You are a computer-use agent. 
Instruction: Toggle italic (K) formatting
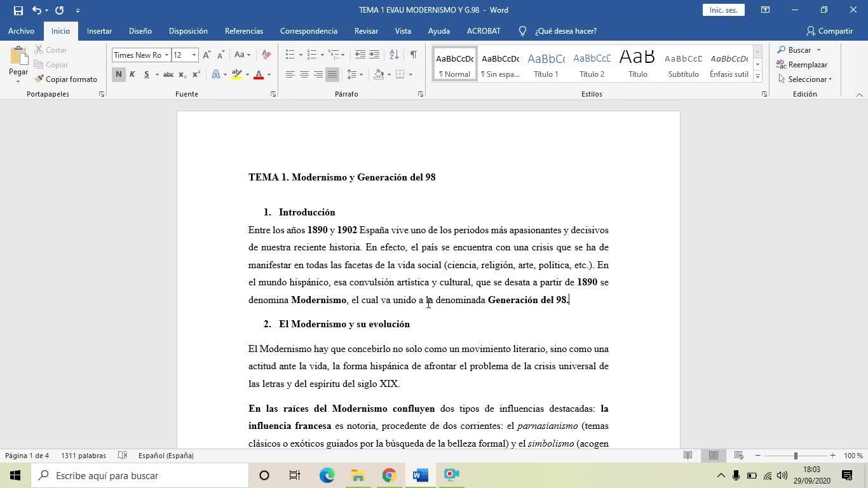click(x=132, y=74)
